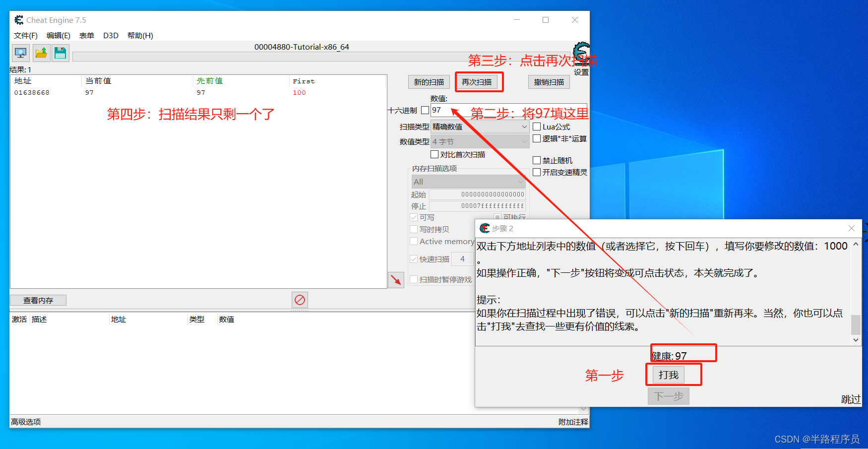Click the 查看内存 button
This screenshot has height=449, width=868.
coord(38,300)
